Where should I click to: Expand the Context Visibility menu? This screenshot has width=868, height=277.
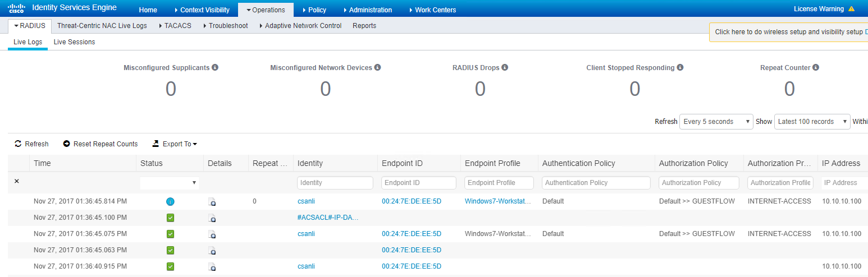[202, 10]
